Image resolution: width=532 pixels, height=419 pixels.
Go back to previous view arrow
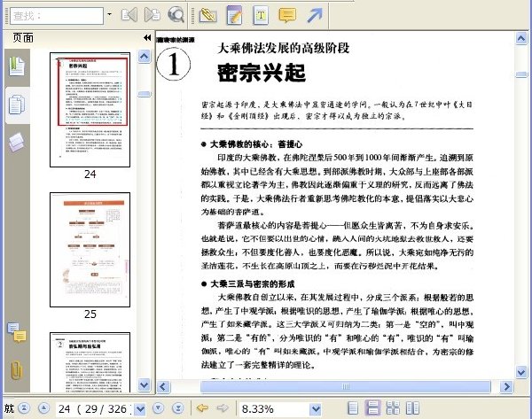(x=202, y=408)
